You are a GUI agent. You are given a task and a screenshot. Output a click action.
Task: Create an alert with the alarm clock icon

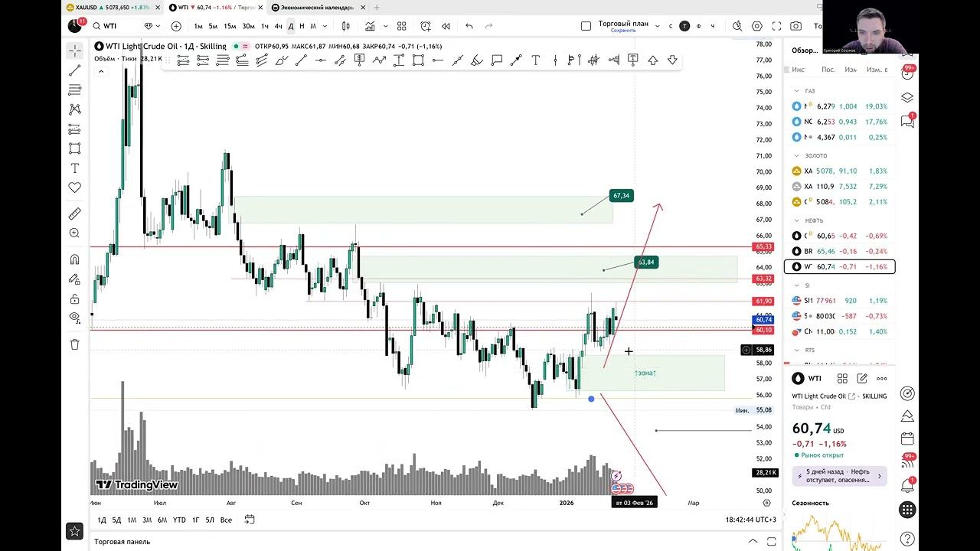click(424, 26)
